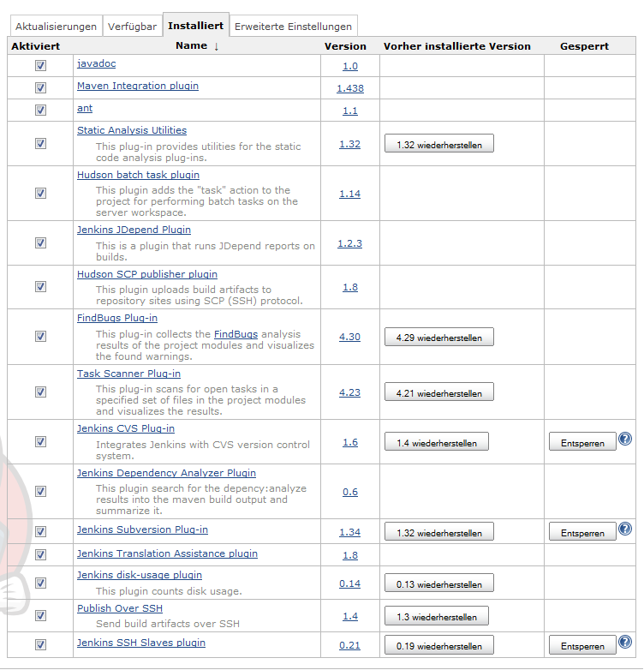
Task: Click help icon beside Jenkins CVS Entsperren button
Action: coord(625,440)
